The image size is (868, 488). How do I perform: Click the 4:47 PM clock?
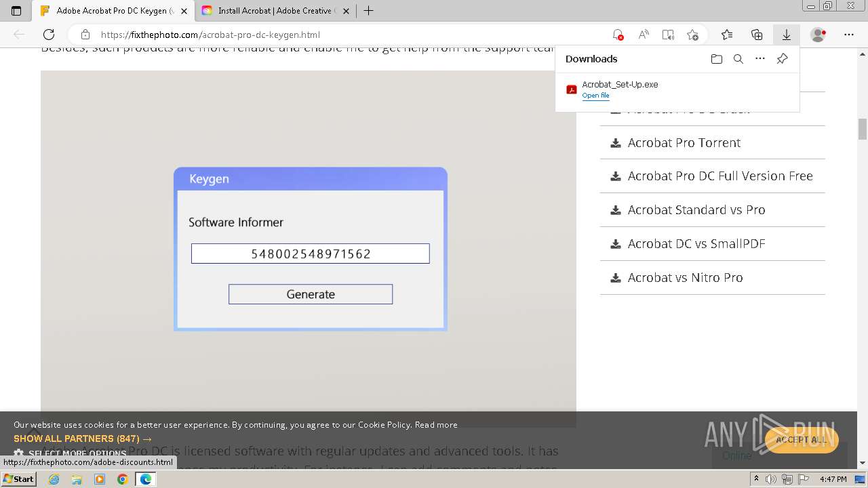pyautogui.click(x=833, y=479)
